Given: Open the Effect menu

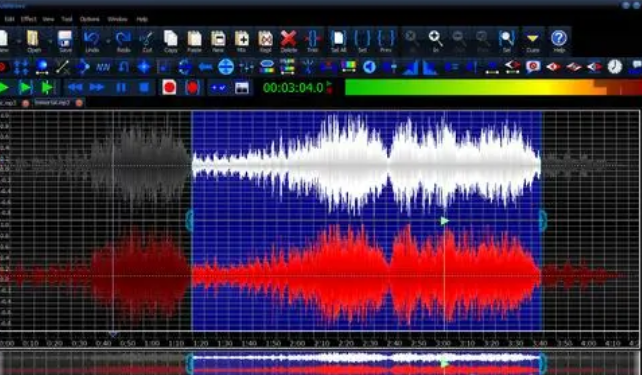Looking at the screenshot, I should pyautogui.click(x=29, y=19).
